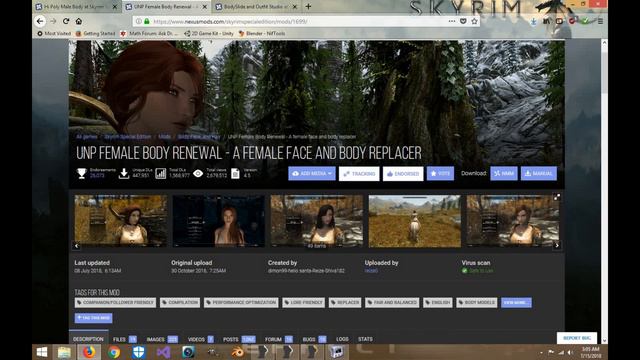Click the uploader name link under Uploaded by
The width and height of the screenshot is (640, 360).
click(371, 271)
